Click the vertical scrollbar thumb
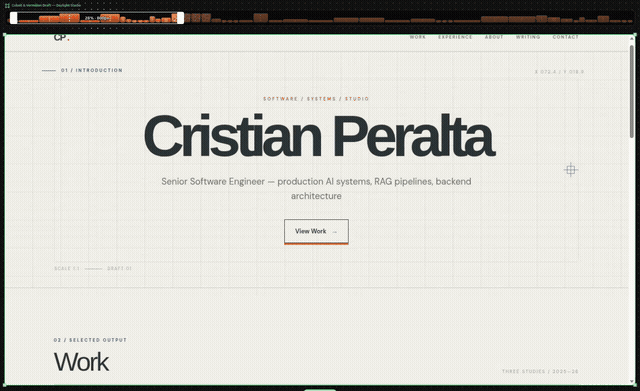640x391 pixels. coord(631,91)
